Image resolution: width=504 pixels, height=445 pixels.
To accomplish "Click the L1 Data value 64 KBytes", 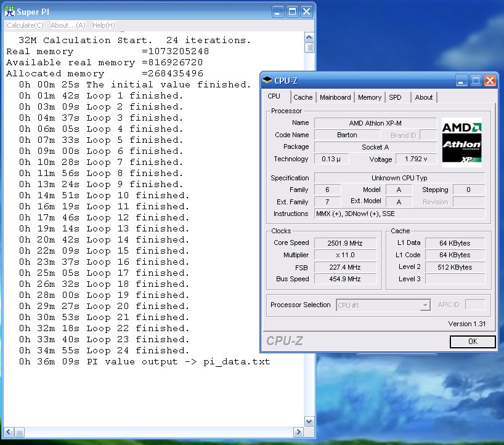I will pyautogui.click(x=455, y=243).
